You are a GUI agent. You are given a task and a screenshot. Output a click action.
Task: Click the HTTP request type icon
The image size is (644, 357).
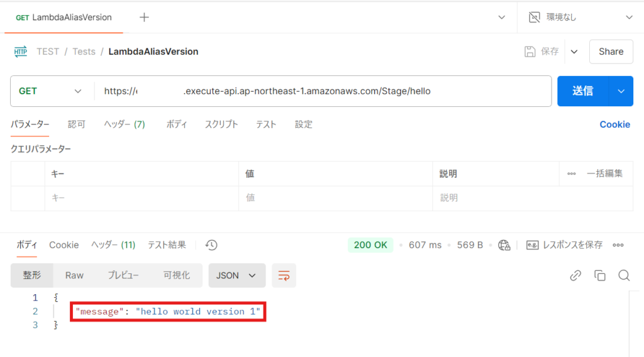(21, 52)
